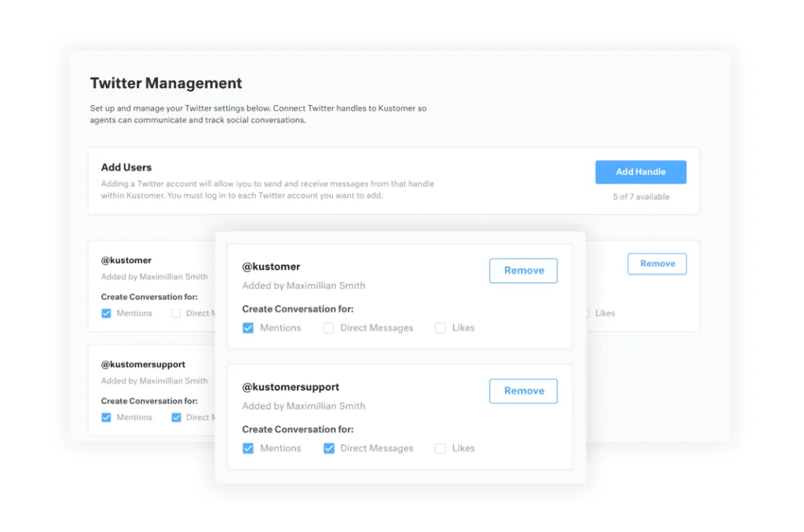Enable Direct Messages for @kustomer in the front card

coord(328,328)
